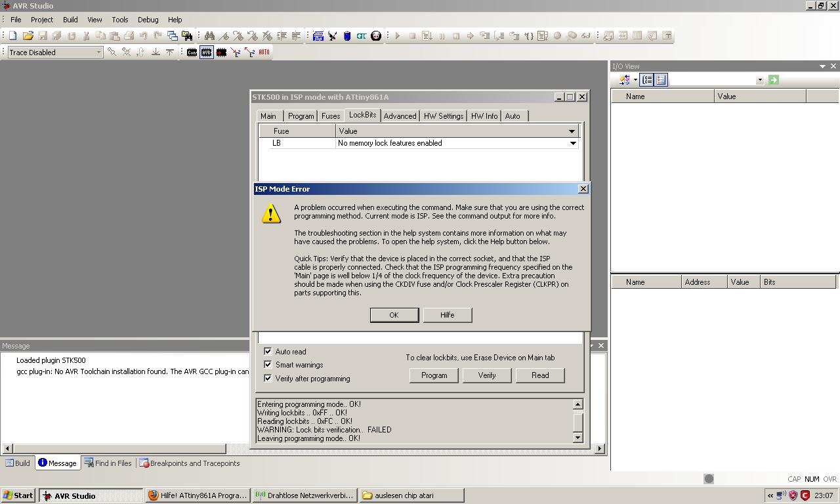Image resolution: width=840 pixels, height=504 pixels.
Task: Close the ISP Mode Error dialog
Action: (583, 189)
